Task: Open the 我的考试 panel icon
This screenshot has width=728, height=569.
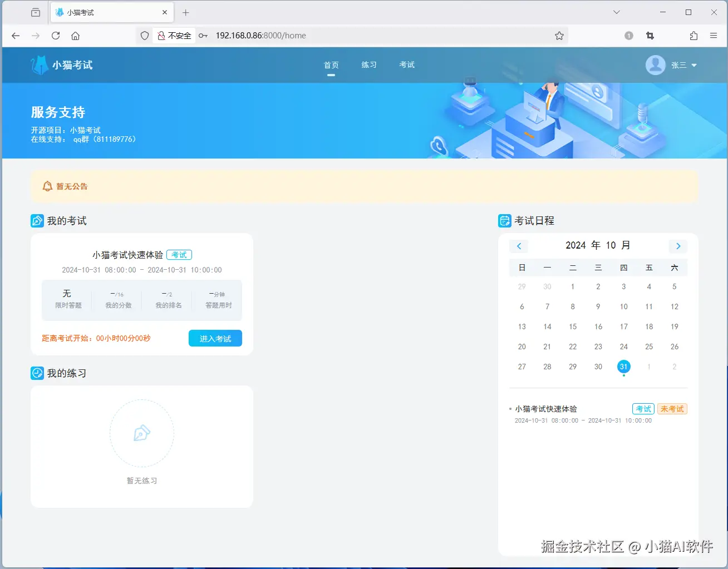Action: click(x=37, y=220)
